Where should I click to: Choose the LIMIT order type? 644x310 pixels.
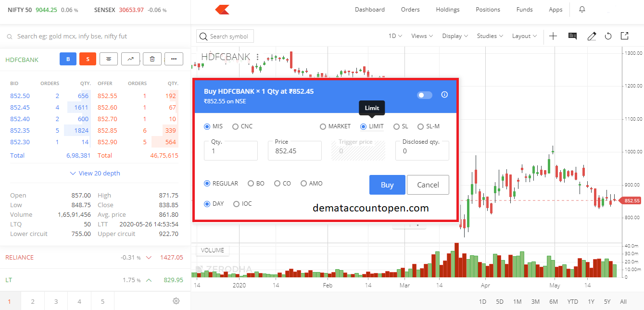point(372,126)
